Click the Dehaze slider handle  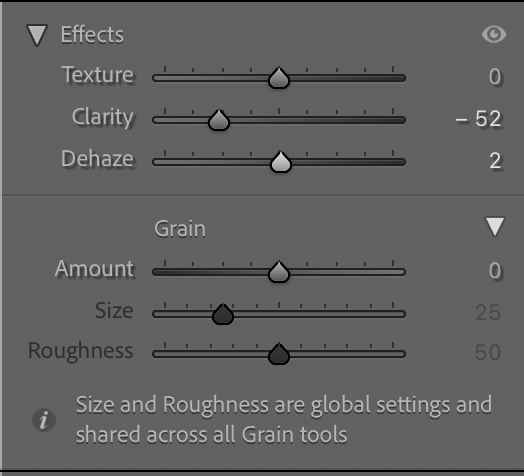click(281, 162)
